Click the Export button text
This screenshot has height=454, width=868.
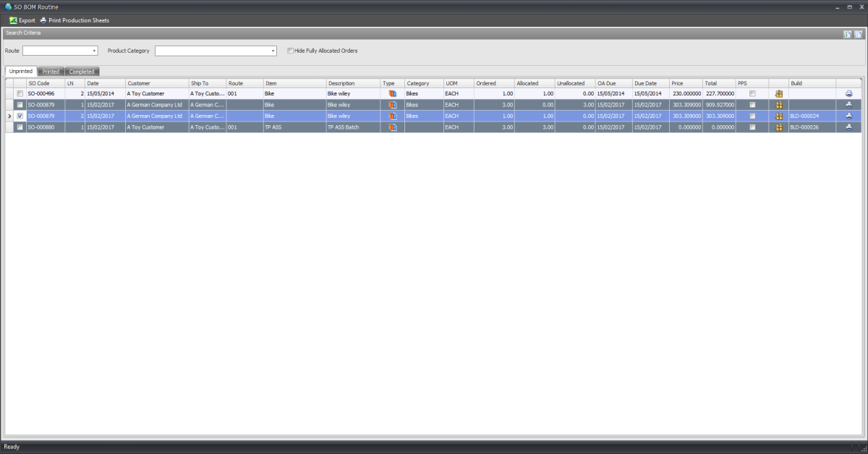pyautogui.click(x=26, y=20)
